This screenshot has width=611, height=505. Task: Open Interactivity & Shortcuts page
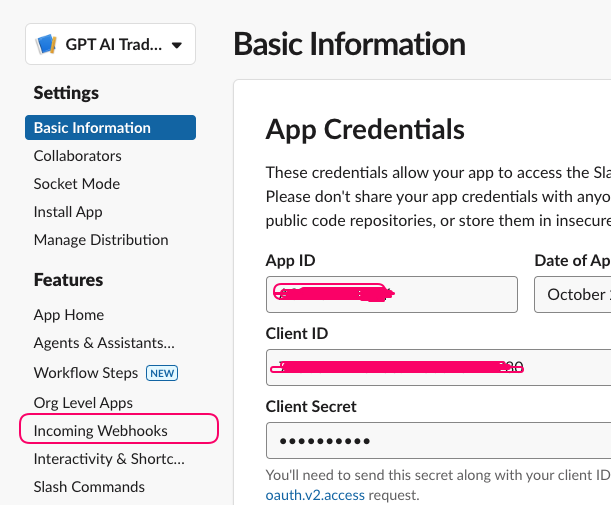[x=109, y=459]
